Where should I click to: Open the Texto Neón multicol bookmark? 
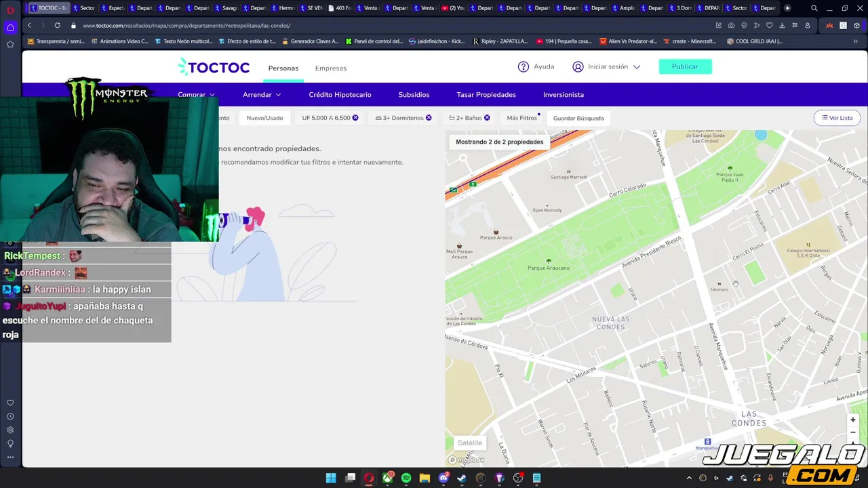tap(183, 41)
